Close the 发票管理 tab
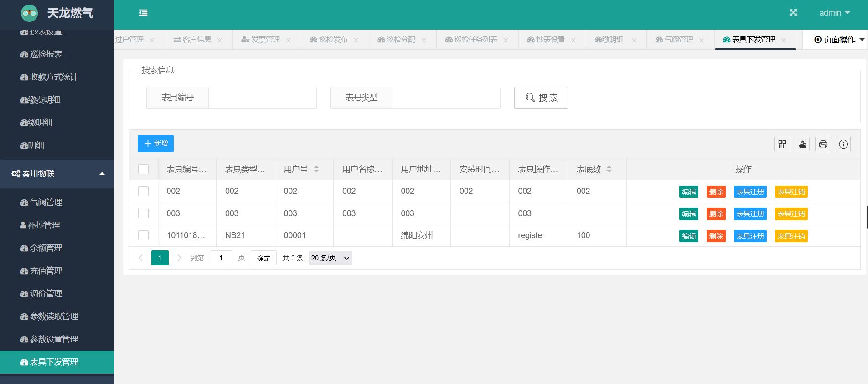The height and width of the screenshot is (384, 868). pos(289,40)
